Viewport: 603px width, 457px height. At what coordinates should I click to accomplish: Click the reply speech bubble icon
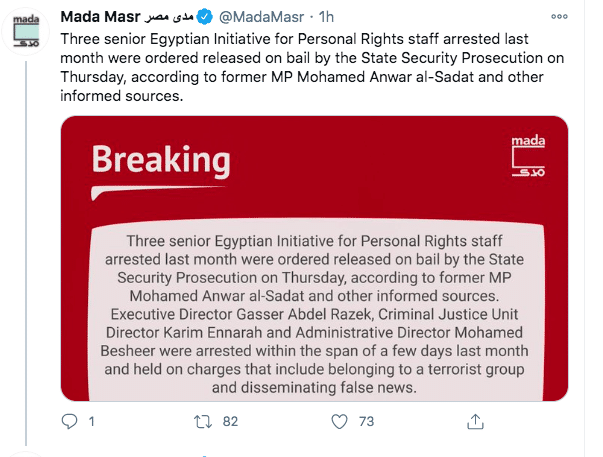(70, 421)
